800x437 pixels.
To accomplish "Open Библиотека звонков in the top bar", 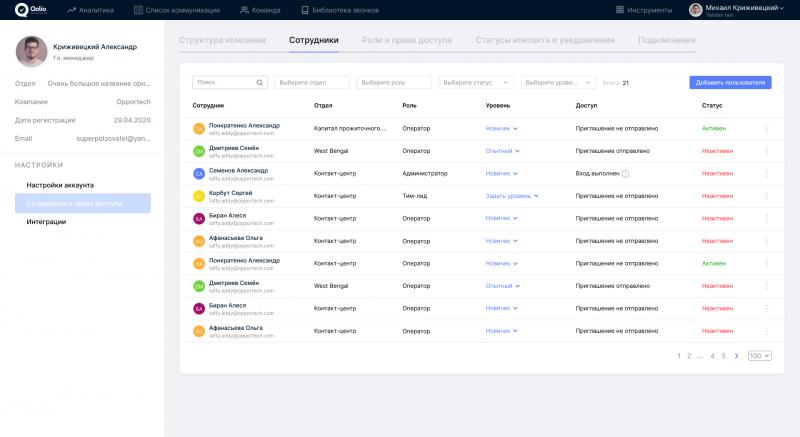I will click(x=341, y=9).
